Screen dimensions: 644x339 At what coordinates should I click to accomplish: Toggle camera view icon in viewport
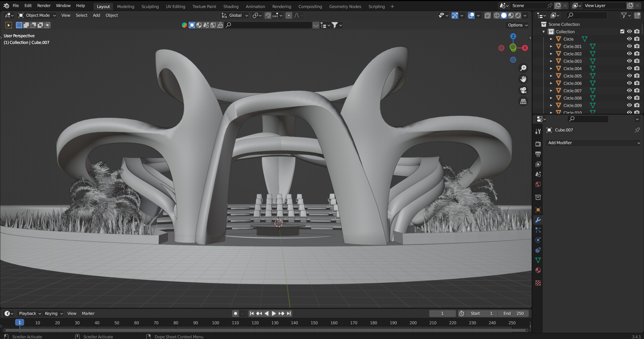tap(523, 90)
